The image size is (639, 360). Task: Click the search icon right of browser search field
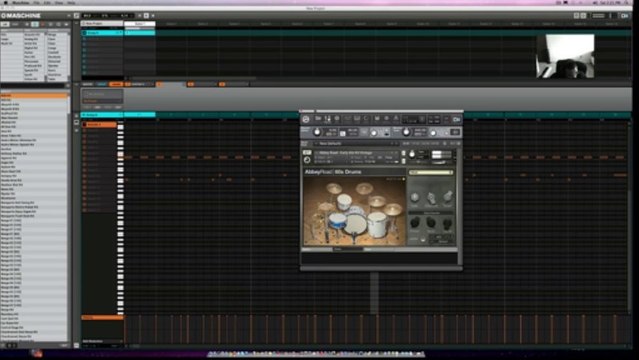68,86
